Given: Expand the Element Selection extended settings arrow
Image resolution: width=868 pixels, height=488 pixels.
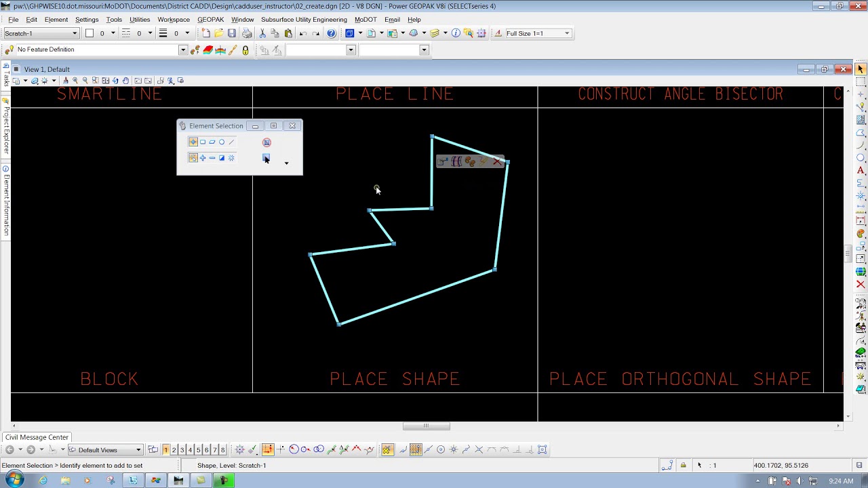Looking at the screenshot, I should click(x=286, y=163).
